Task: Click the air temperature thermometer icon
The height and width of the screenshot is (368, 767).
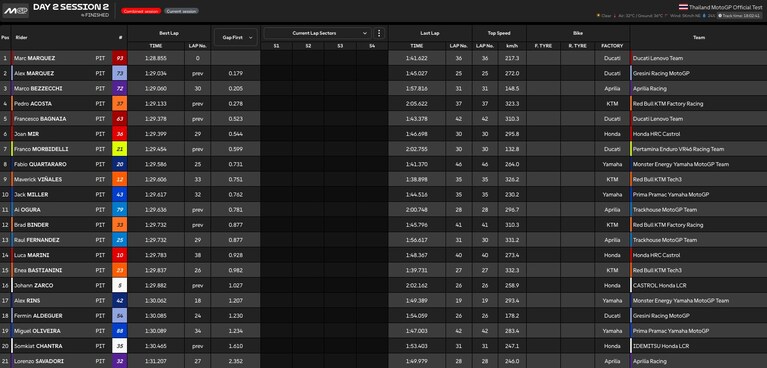Action: click(x=614, y=16)
